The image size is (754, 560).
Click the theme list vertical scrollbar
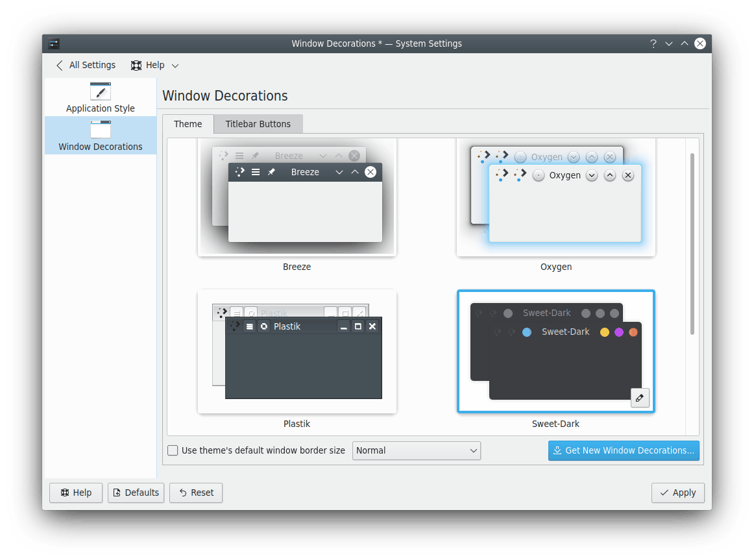coord(692,244)
